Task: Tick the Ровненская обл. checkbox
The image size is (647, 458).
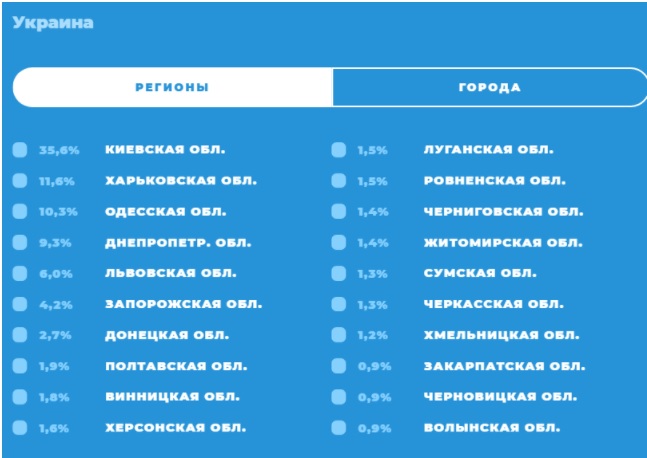Action: pyautogui.click(x=339, y=181)
